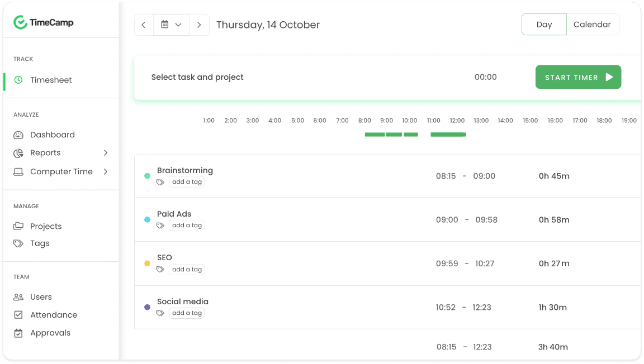Click the purple Social media color dot

(x=148, y=307)
